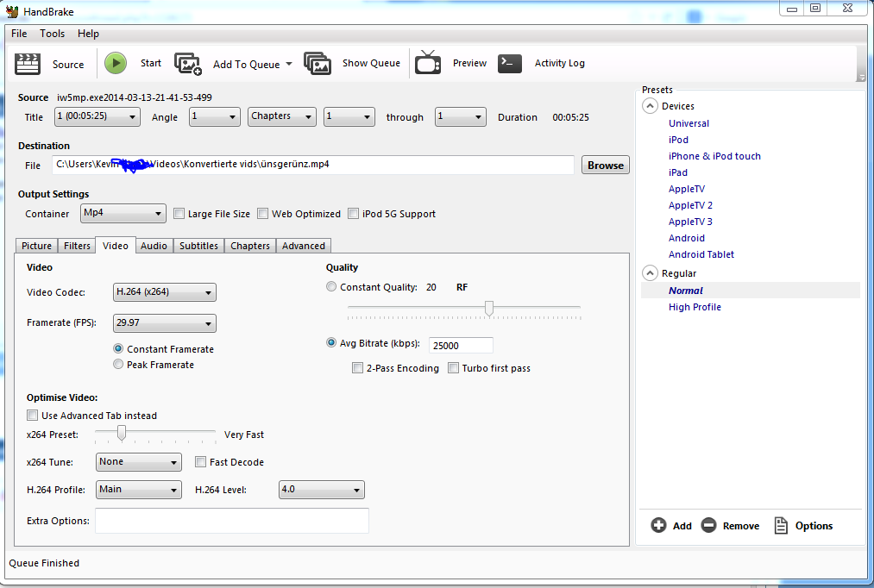Switch to the Subtitles tab

pos(198,246)
